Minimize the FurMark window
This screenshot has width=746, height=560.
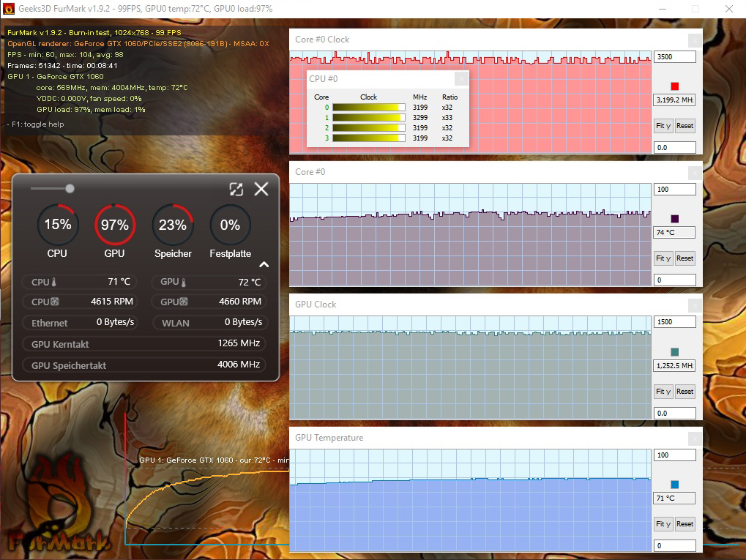[663, 9]
